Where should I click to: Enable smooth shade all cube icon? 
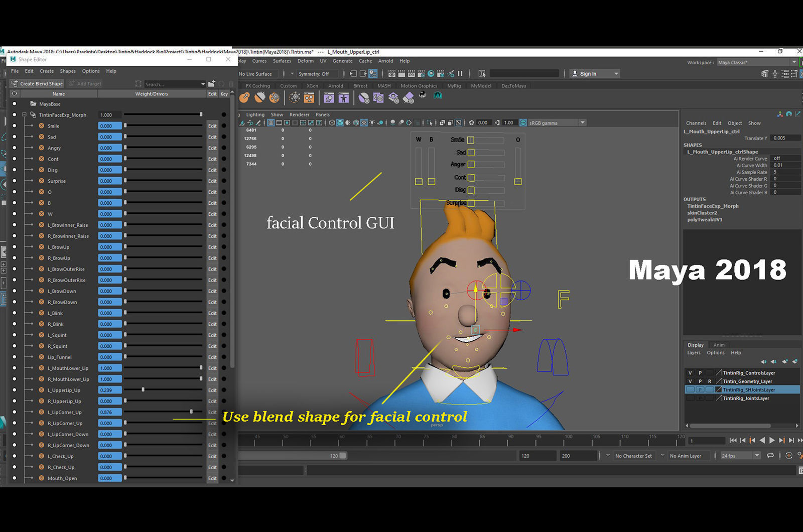(340, 122)
